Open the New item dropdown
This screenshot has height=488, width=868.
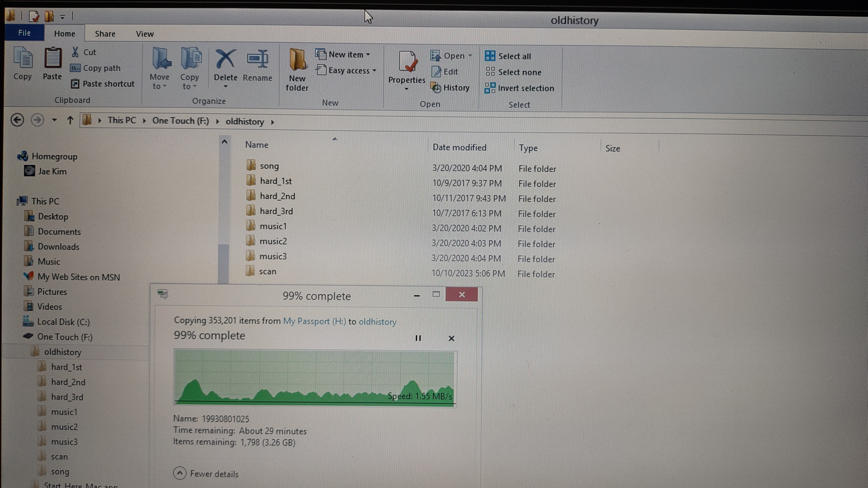[343, 54]
